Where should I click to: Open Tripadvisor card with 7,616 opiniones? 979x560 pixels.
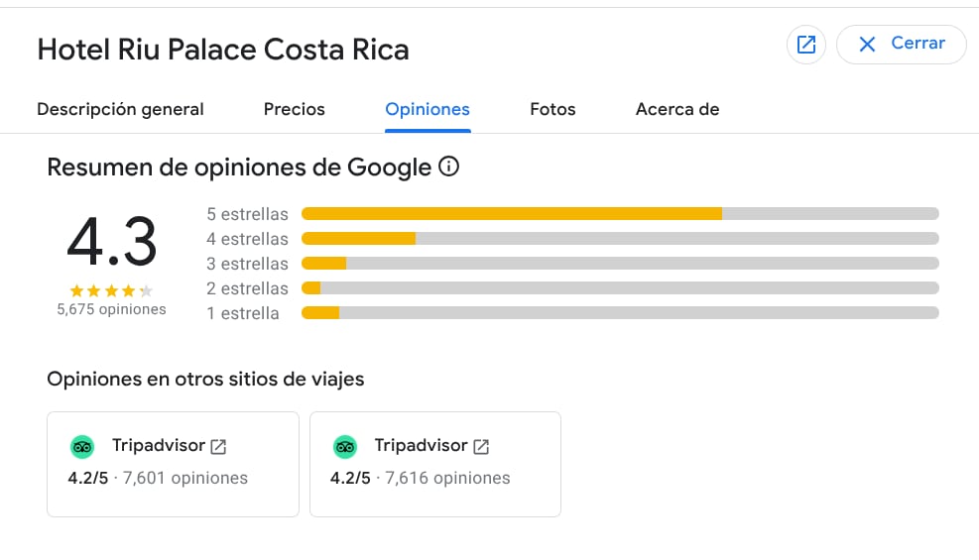click(435, 464)
